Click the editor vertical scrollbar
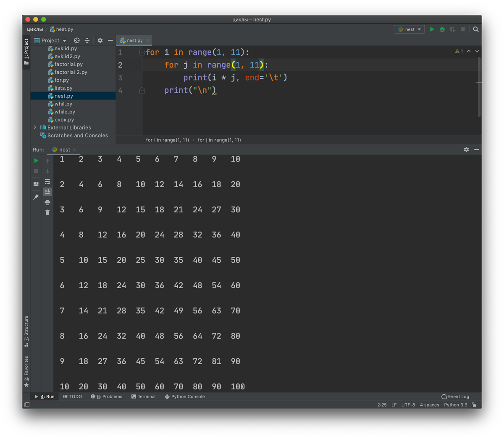504x438 pixels. [479, 87]
